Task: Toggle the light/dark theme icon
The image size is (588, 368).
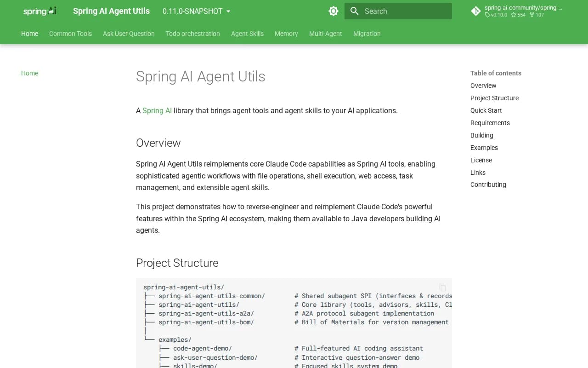Action: (334, 11)
